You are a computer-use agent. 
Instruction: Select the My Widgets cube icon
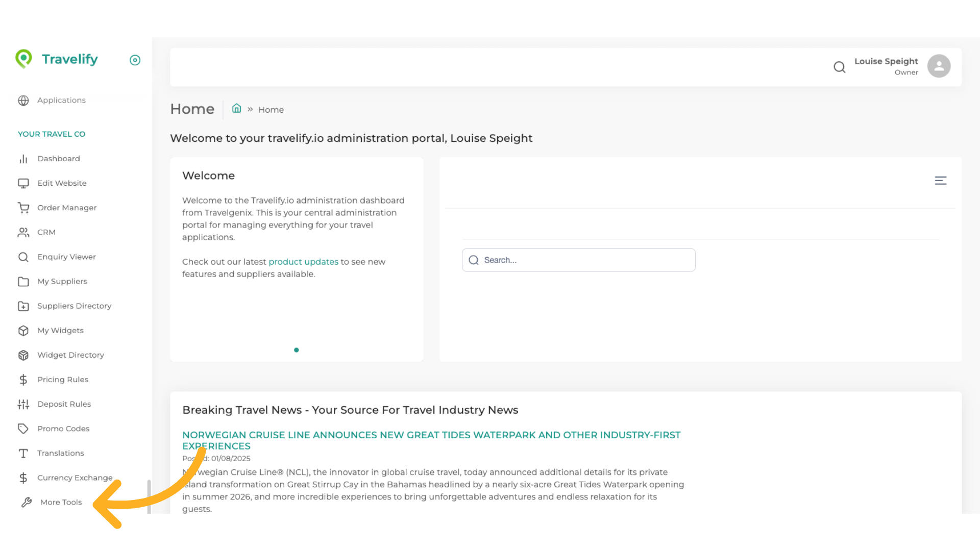coord(23,331)
